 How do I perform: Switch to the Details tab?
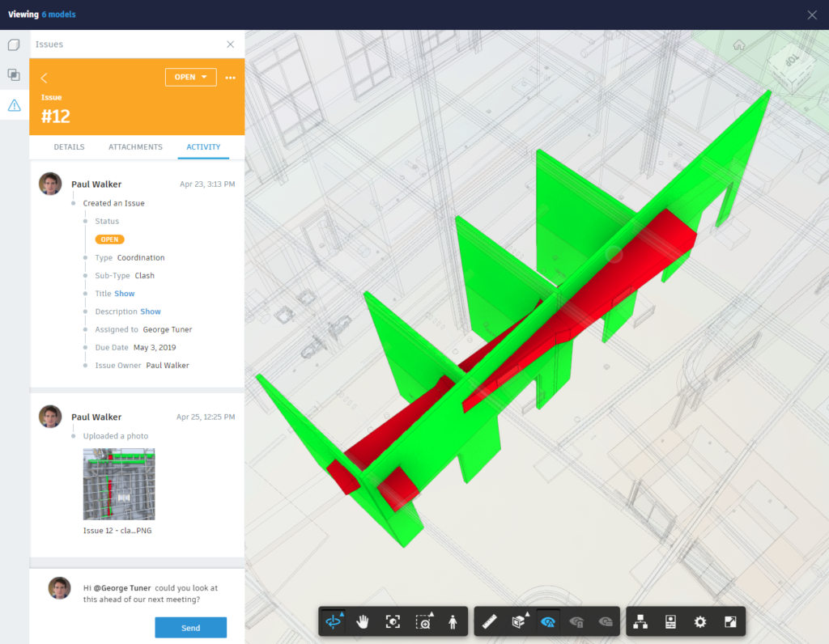(x=70, y=147)
